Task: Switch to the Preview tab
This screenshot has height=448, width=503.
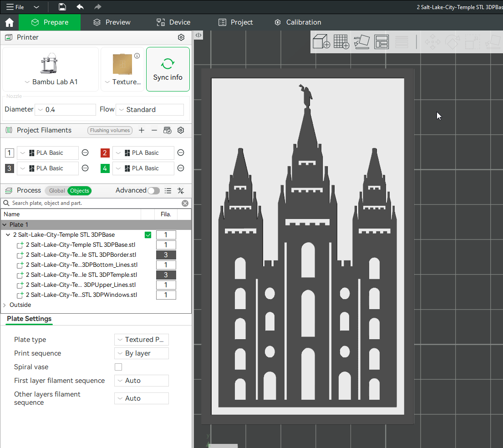Action: coord(112,22)
